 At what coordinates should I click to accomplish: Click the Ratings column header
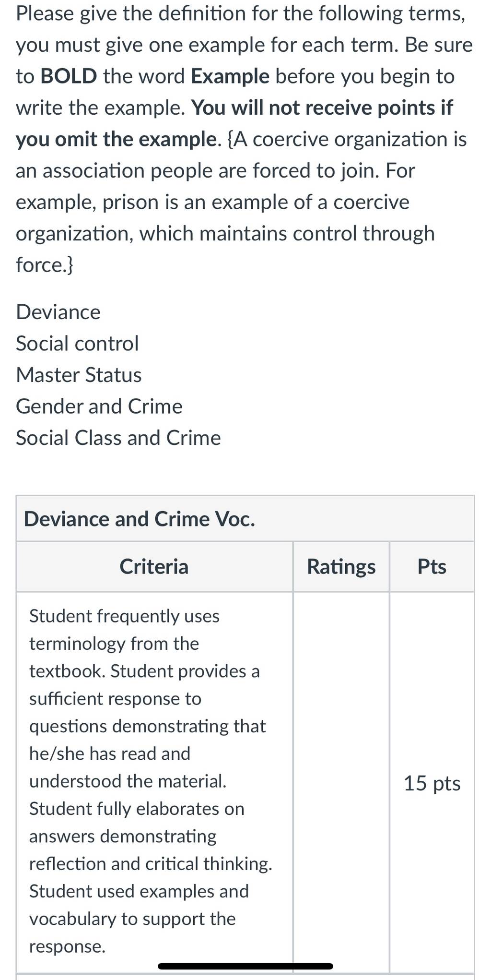[341, 567]
